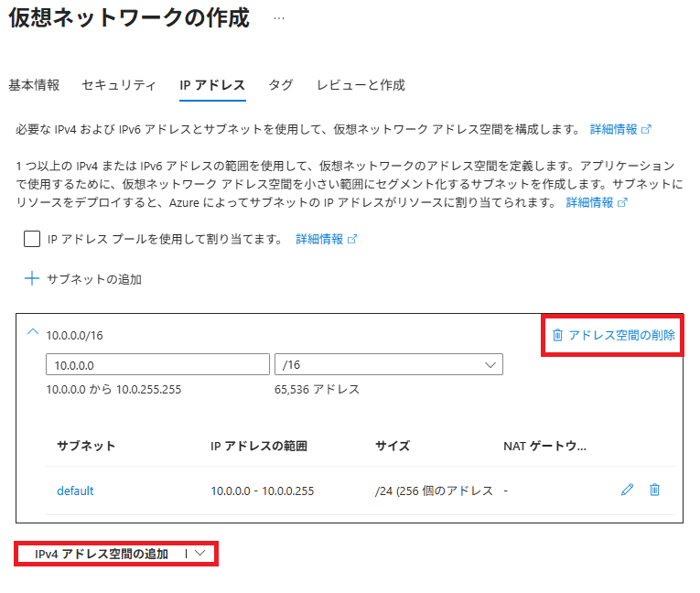
Task: Click the ellipsis next to the page title
Action: 279,20
